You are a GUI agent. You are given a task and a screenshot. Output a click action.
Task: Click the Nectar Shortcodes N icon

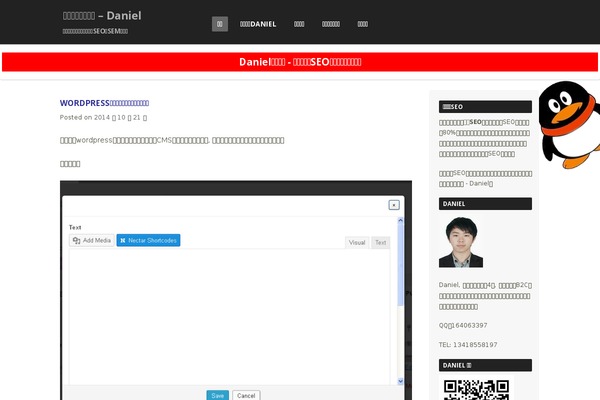(x=123, y=240)
